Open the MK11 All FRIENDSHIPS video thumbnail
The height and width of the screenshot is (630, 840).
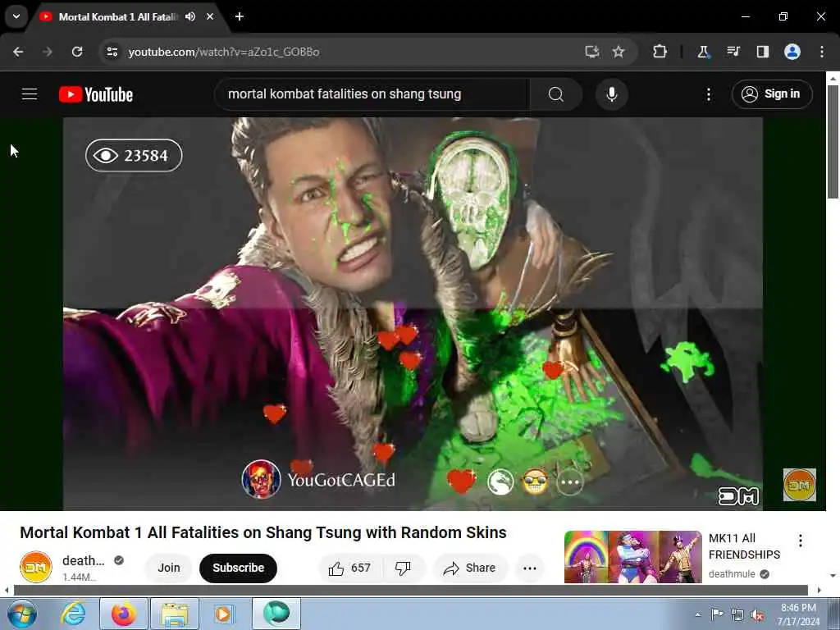(632, 557)
